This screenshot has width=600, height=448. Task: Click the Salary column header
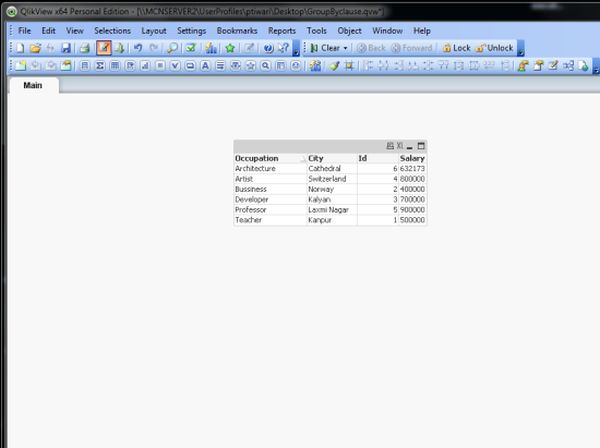coord(412,158)
